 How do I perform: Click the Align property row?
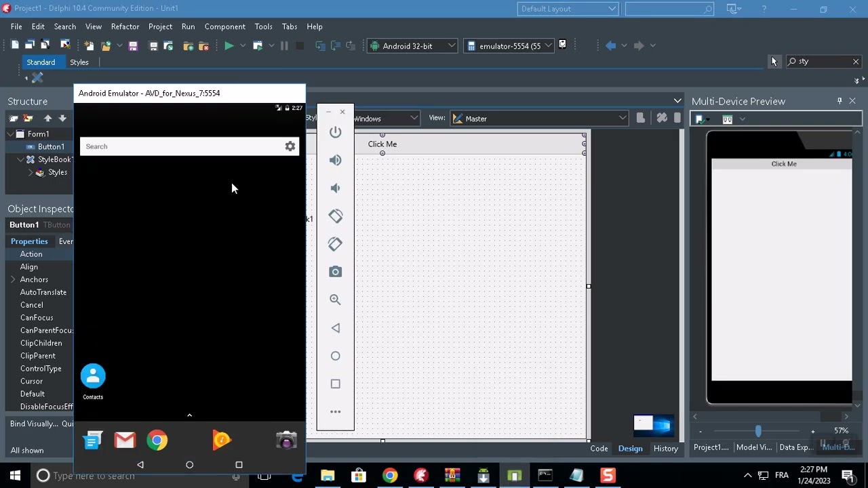(x=39, y=267)
